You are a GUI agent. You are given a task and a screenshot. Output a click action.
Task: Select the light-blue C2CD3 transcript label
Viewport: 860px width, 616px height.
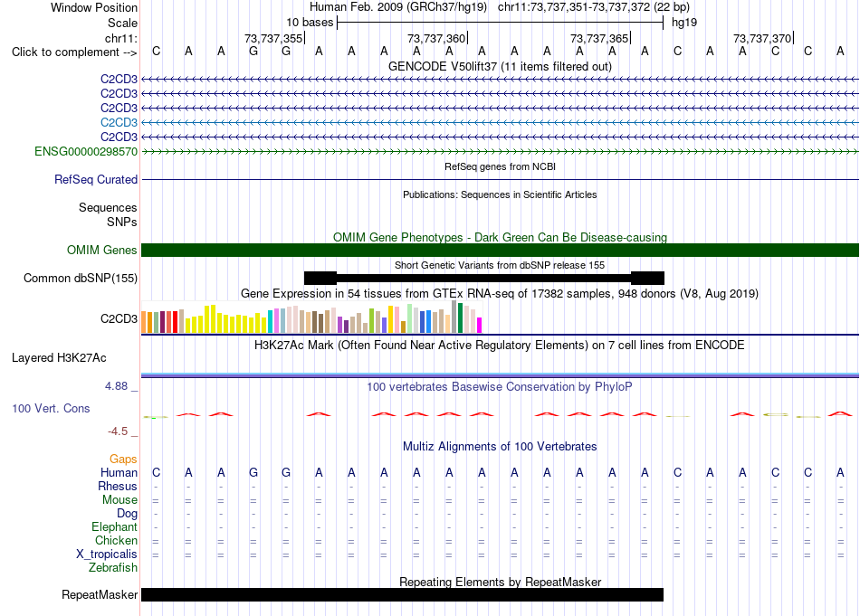(x=119, y=122)
